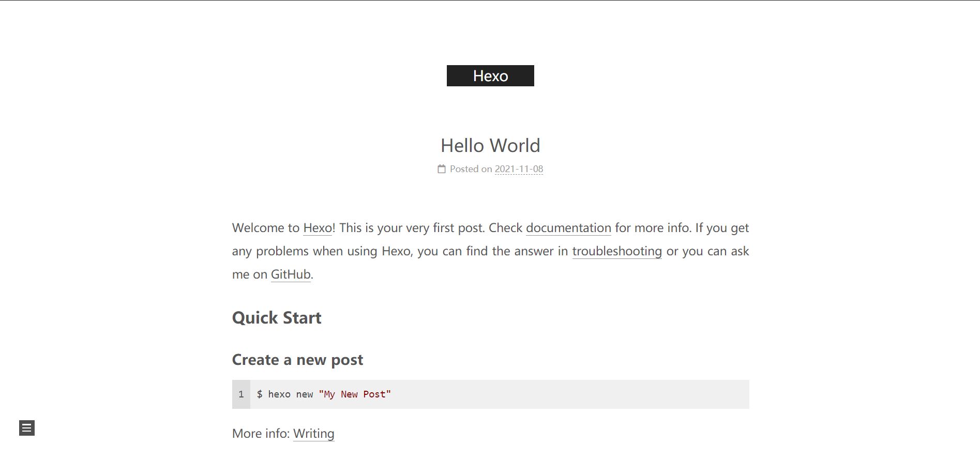This screenshot has height=460, width=980.
Task: Visit the GitHub link
Action: click(x=291, y=274)
